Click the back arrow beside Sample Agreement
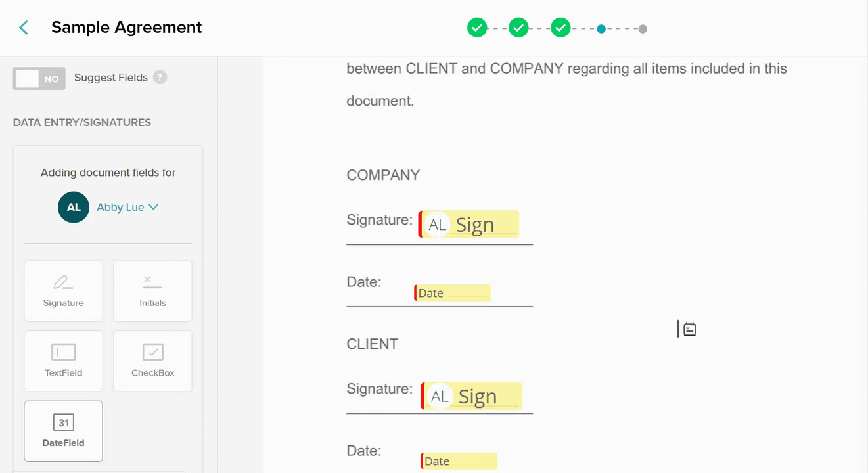 click(x=24, y=27)
